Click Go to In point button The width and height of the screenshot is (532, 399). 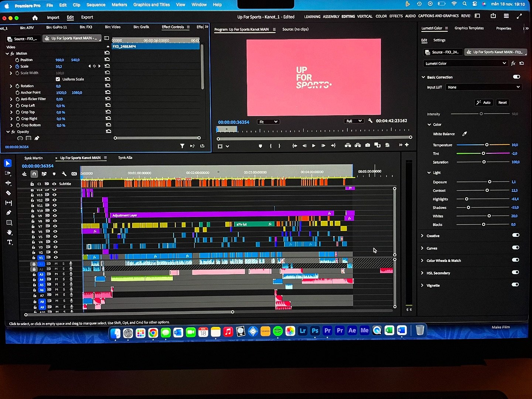pos(294,146)
